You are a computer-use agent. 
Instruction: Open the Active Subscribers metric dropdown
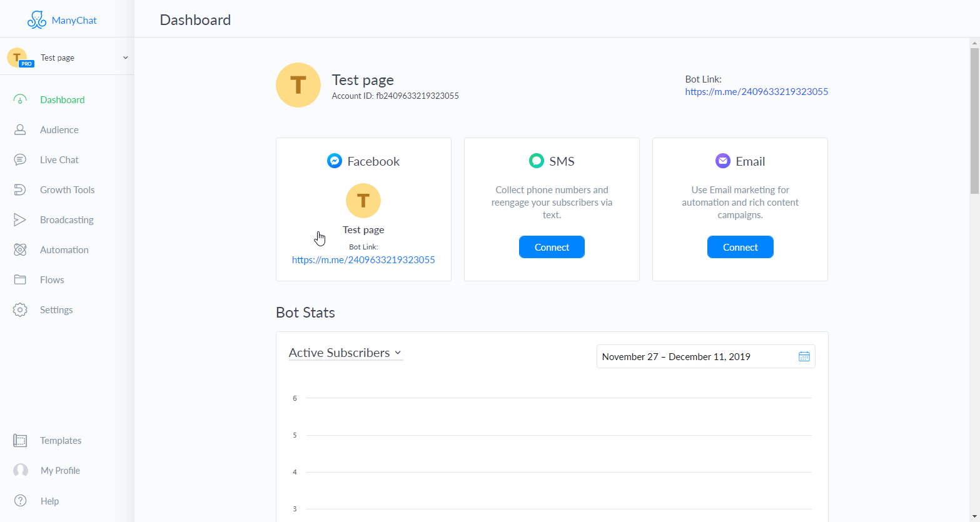345,353
